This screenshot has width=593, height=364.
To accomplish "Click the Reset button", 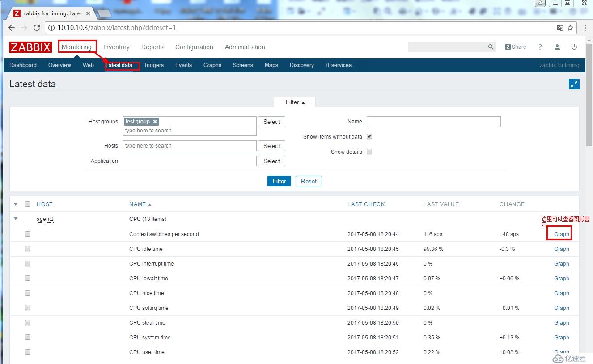I will coord(309,181).
